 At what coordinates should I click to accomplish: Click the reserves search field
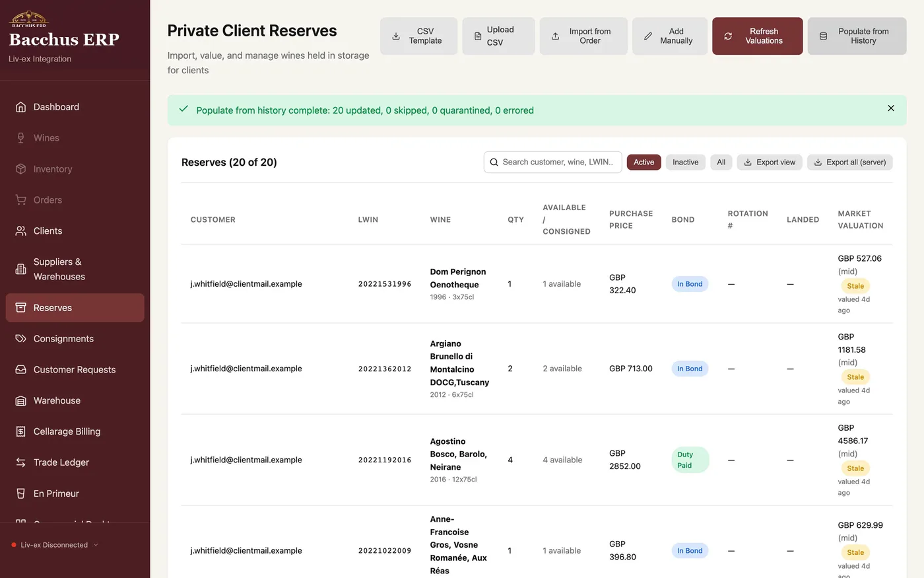[x=553, y=163]
